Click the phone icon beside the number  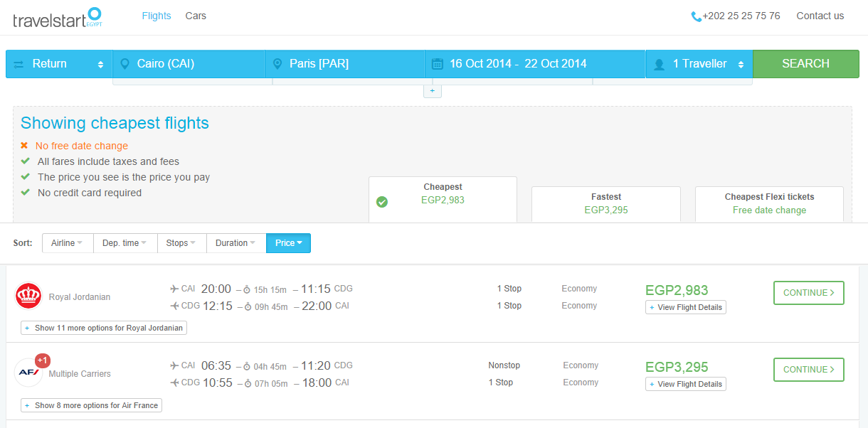pos(696,16)
